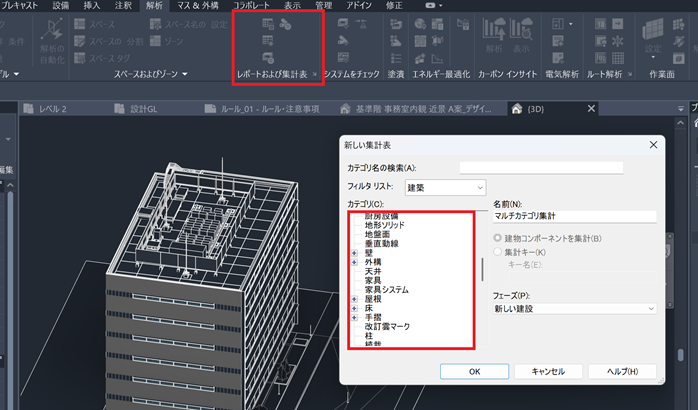Screen dimensions: 698x410
Task: Switch to 注釈 ribbon tab
Action: (x=123, y=5)
